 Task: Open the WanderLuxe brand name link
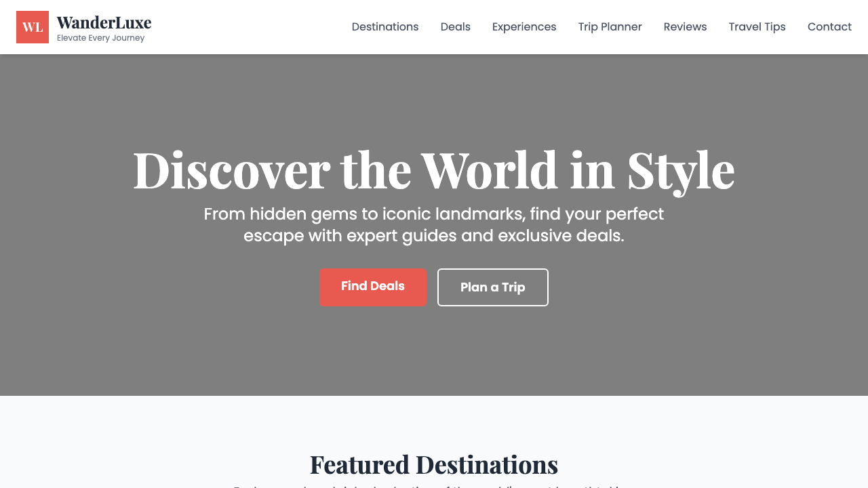(104, 22)
